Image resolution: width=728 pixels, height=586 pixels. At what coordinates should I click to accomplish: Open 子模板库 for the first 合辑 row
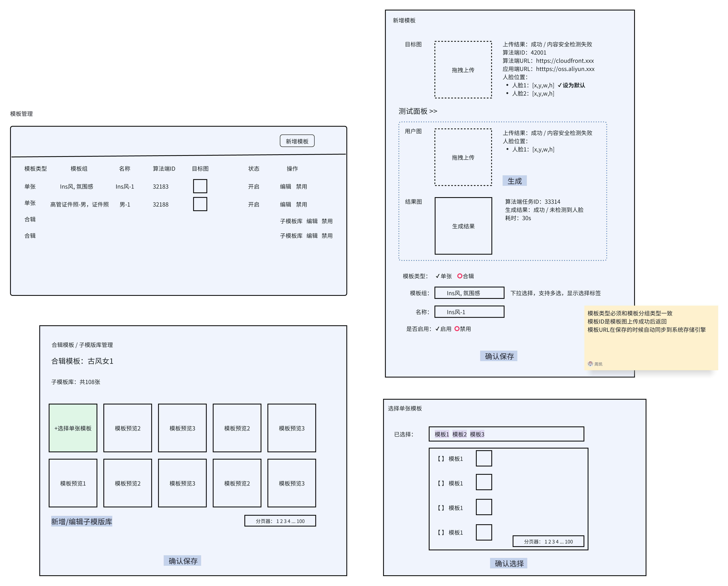(x=291, y=221)
